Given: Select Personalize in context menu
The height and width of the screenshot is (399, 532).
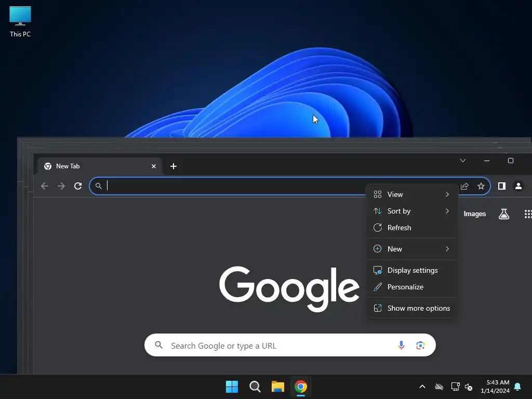Looking at the screenshot, I should point(411,287).
